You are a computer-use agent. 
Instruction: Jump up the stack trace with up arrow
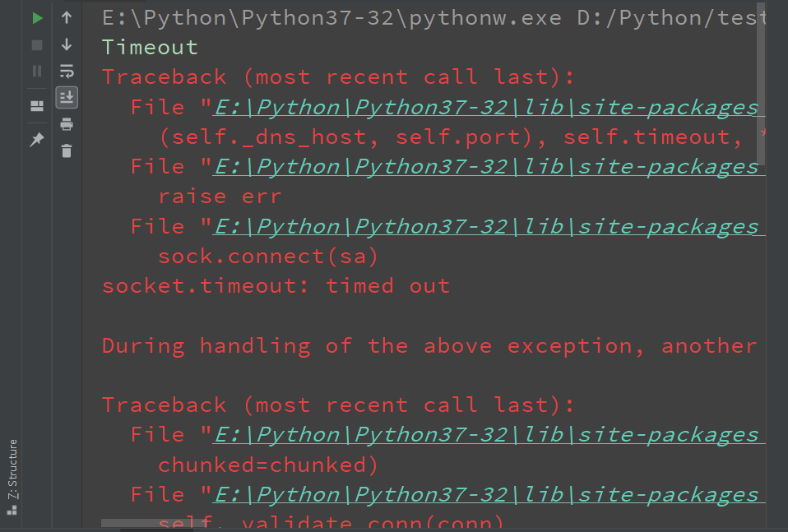coord(67,17)
